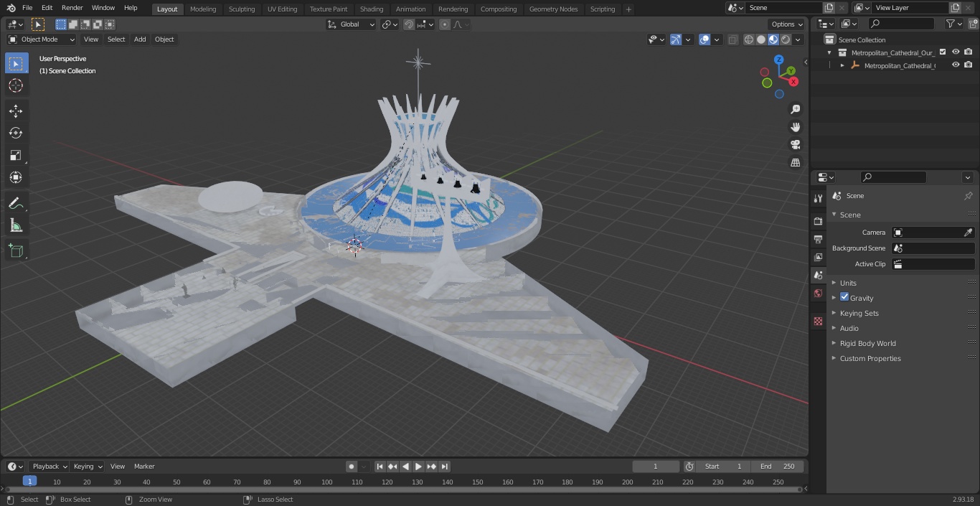Toggle X-ray display
The image size is (980, 506).
[x=732, y=39]
